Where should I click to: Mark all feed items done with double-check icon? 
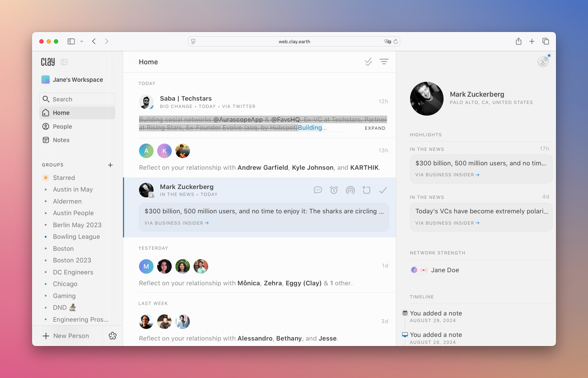point(368,62)
